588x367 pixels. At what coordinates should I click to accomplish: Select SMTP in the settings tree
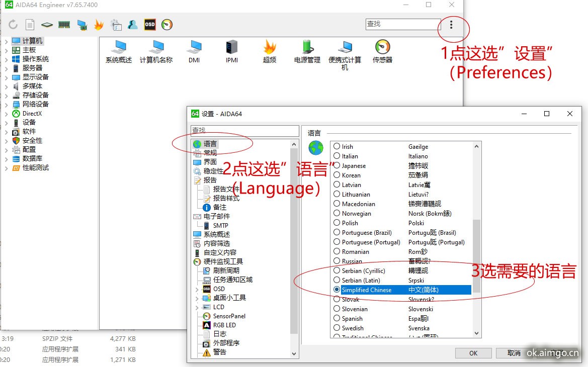click(x=220, y=225)
